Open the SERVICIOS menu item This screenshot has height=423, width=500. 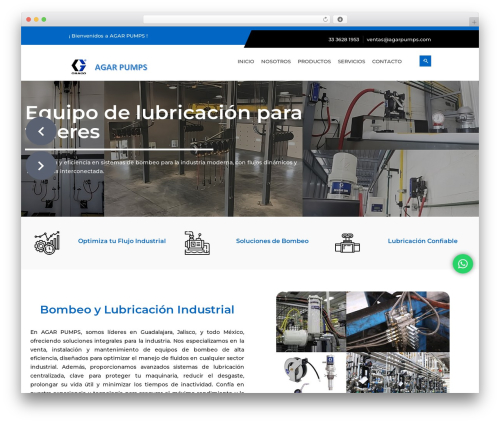(351, 61)
